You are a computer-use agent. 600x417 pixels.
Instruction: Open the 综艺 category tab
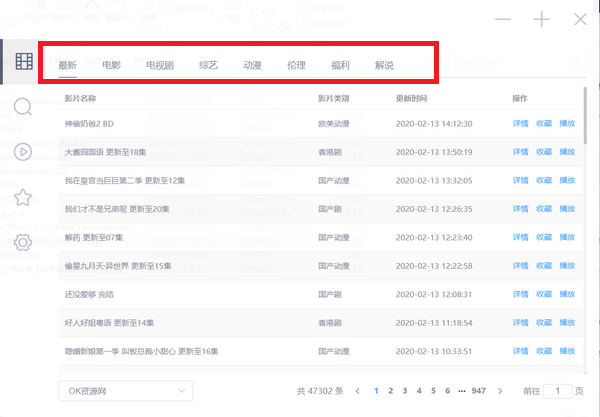[208, 65]
